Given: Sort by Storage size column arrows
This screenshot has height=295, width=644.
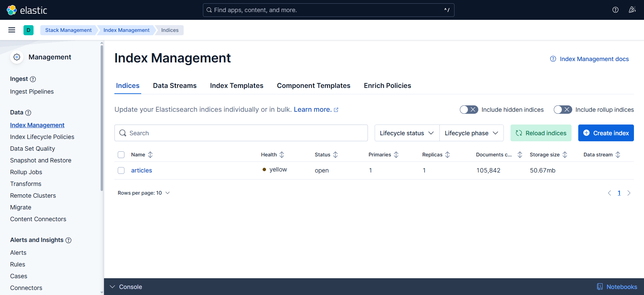Looking at the screenshot, I should (x=565, y=155).
